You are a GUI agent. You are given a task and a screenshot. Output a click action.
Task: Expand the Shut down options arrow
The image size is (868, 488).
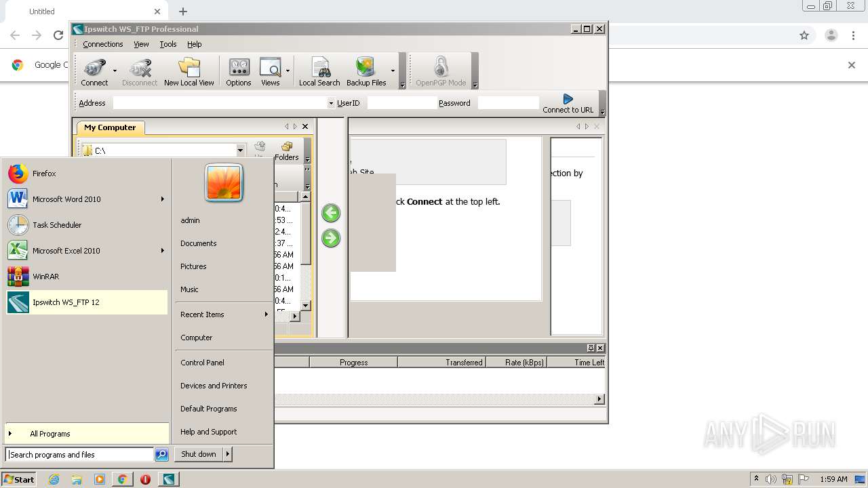(x=228, y=454)
